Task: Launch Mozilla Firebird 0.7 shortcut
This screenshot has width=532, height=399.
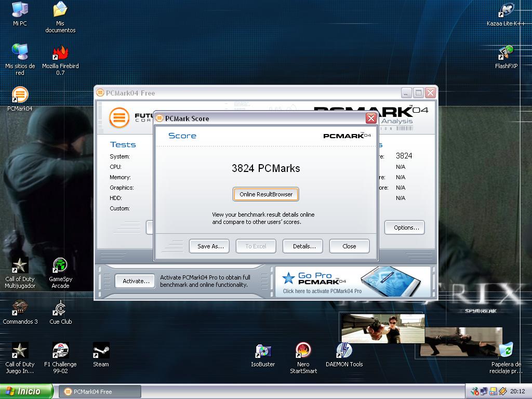Action: pos(60,60)
